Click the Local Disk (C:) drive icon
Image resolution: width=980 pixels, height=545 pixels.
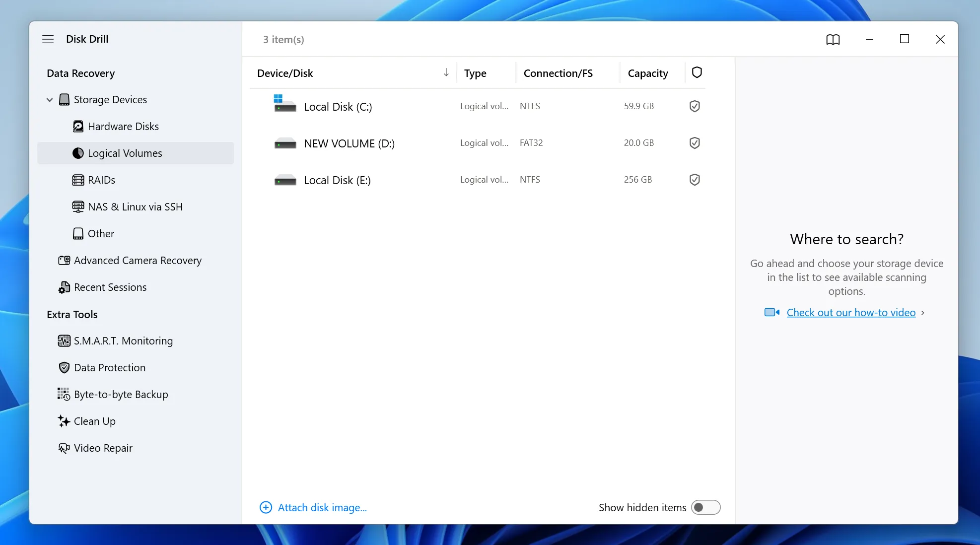point(285,104)
